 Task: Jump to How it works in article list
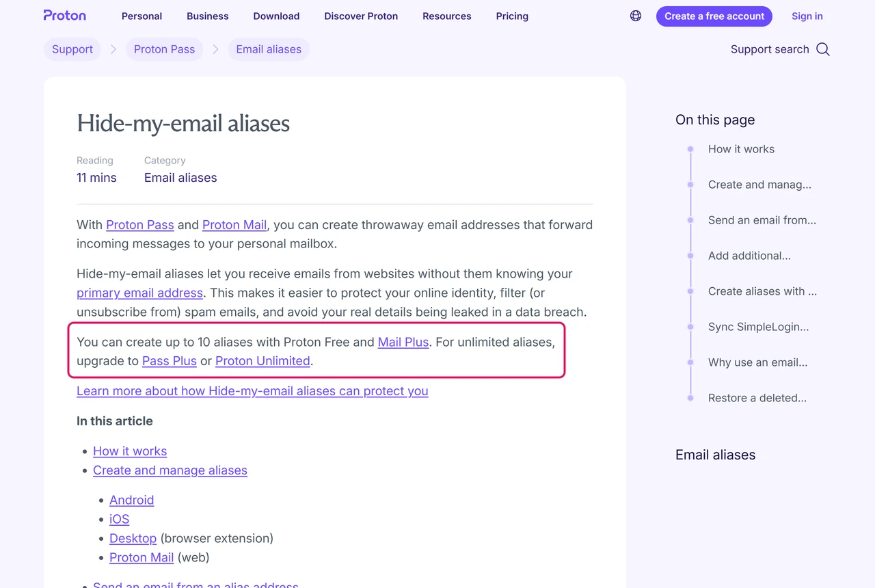[130, 451]
